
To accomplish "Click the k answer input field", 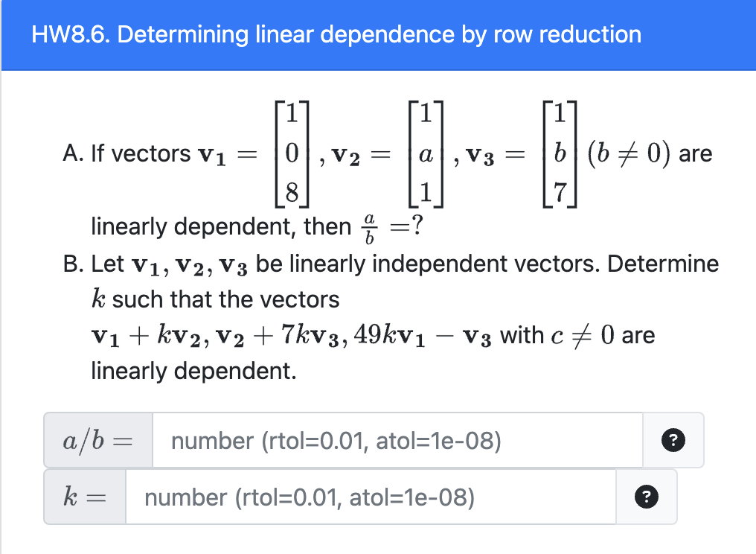I will coord(372,497).
